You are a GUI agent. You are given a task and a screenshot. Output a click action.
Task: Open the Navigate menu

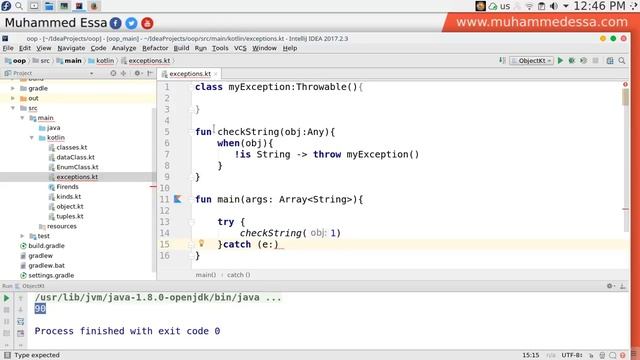click(x=71, y=48)
